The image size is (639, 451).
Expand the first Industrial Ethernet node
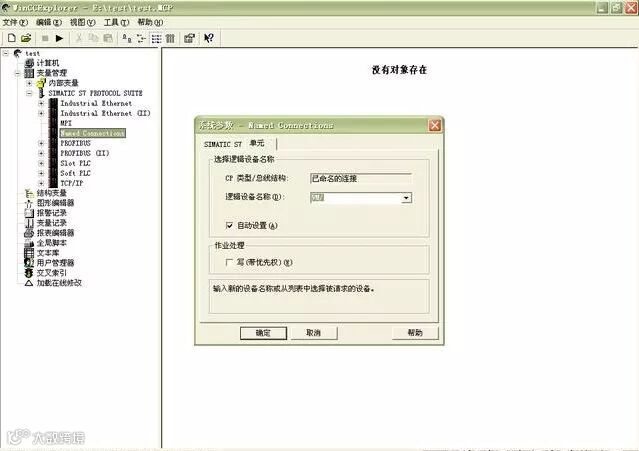coord(41,103)
